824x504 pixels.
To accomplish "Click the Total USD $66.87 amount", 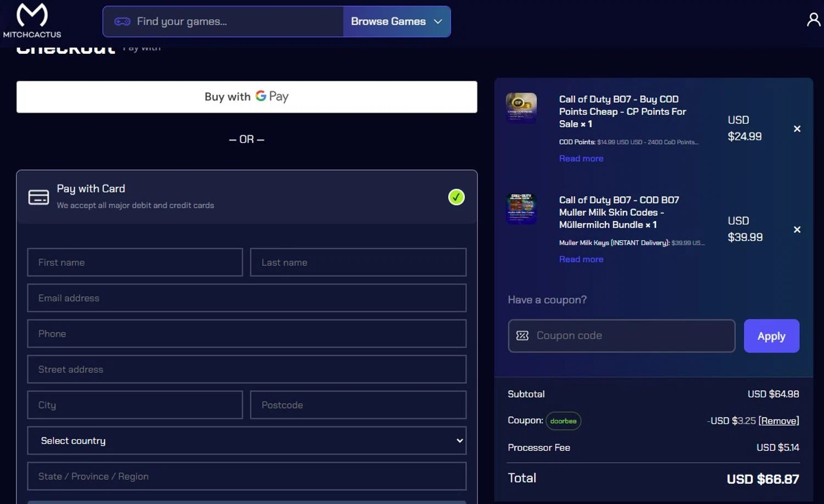I will [762, 479].
